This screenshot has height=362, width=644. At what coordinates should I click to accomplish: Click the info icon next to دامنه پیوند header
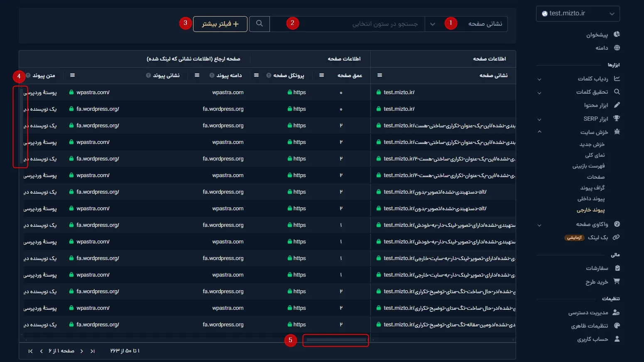point(212,75)
